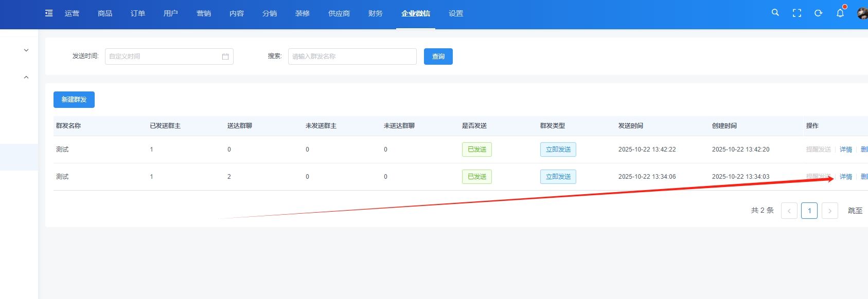868x299 pixels.
Task: Go to previous page arrow
Action: point(789,211)
